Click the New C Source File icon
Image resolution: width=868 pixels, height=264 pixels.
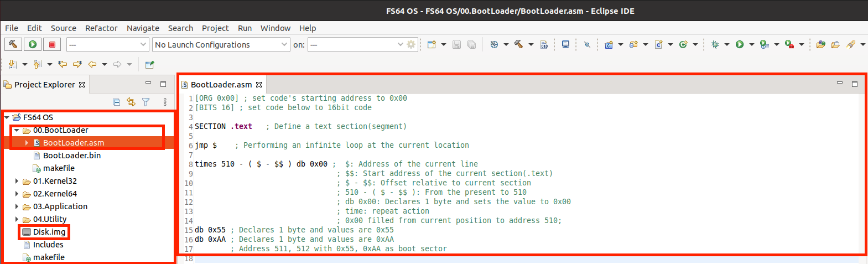click(658, 44)
